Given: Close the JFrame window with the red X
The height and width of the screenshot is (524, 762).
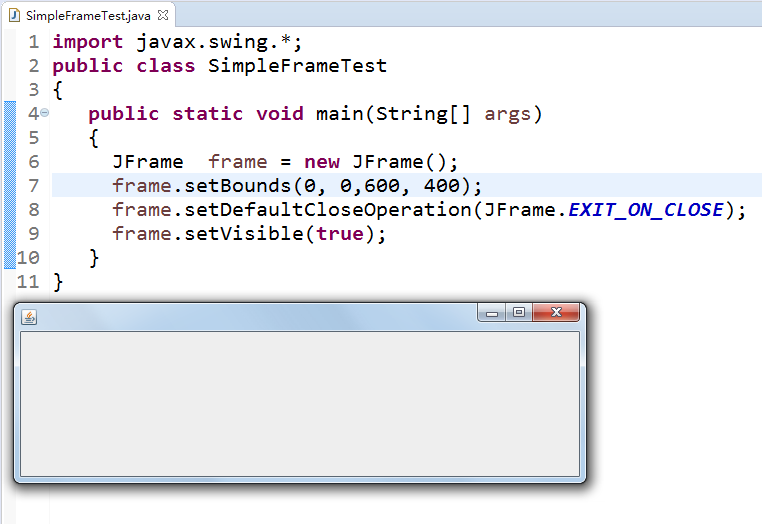Looking at the screenshot, I should coord(556,313).
